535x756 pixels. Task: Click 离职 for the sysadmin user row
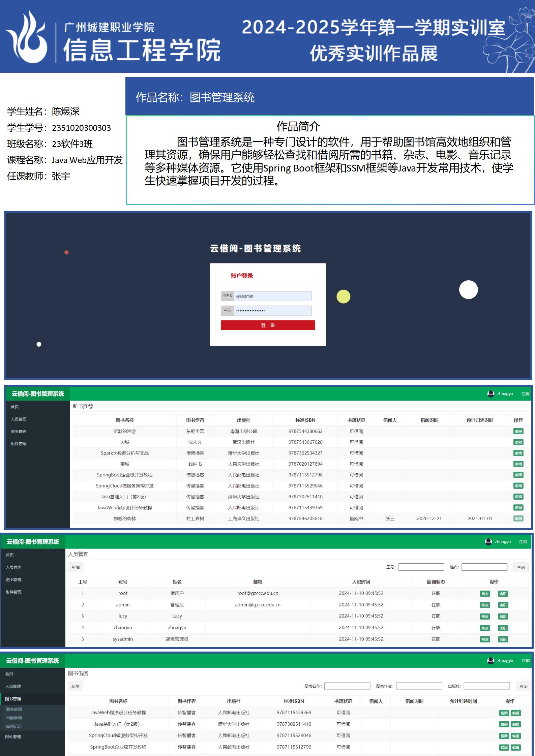tap(503, 639)
